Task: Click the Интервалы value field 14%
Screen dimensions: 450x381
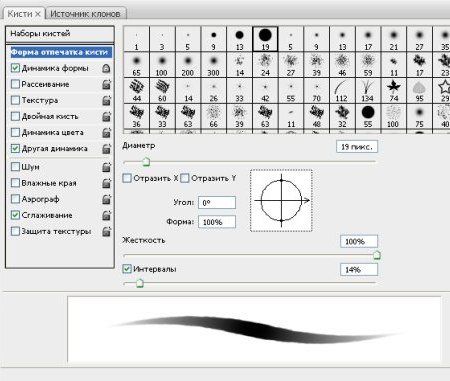Action: 359,270
